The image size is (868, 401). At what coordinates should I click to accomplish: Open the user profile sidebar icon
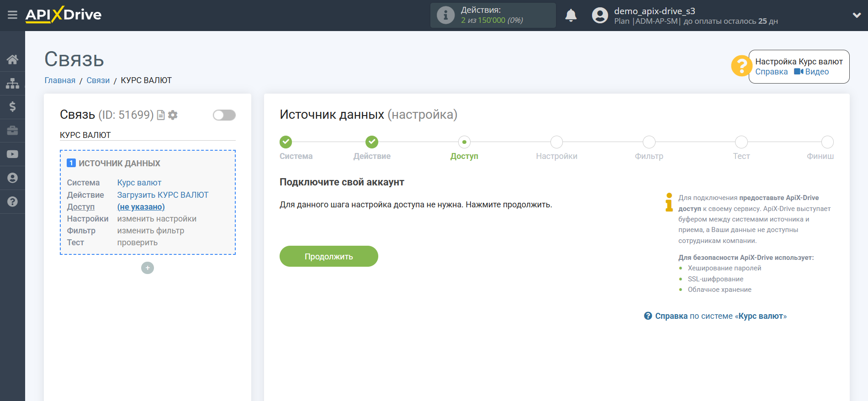[x=12, y=178]
